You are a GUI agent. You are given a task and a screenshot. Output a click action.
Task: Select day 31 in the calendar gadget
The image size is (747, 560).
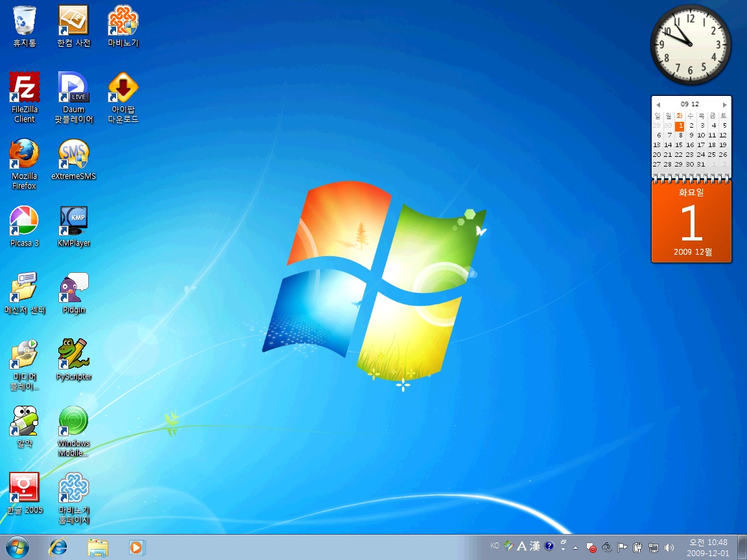pyautogui.click(x=701, y=164)
